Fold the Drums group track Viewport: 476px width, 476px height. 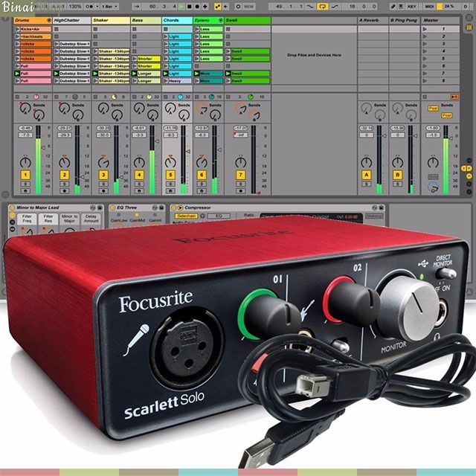49,20
